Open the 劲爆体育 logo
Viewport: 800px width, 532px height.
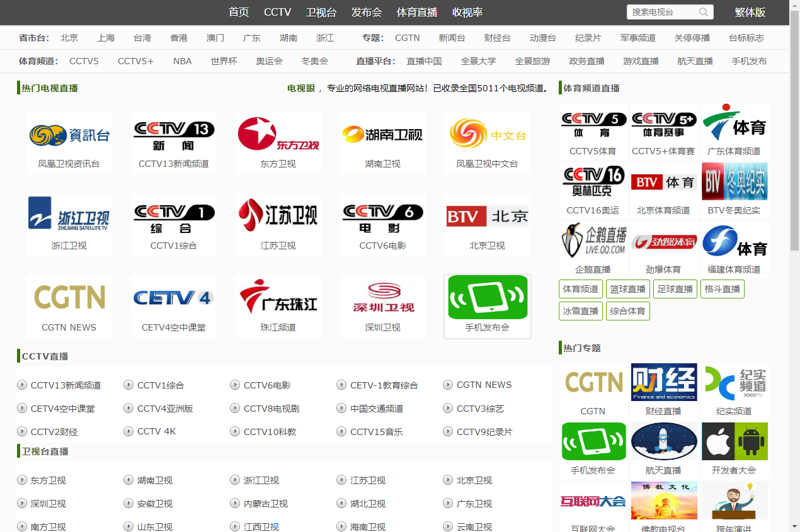point(664,242)
